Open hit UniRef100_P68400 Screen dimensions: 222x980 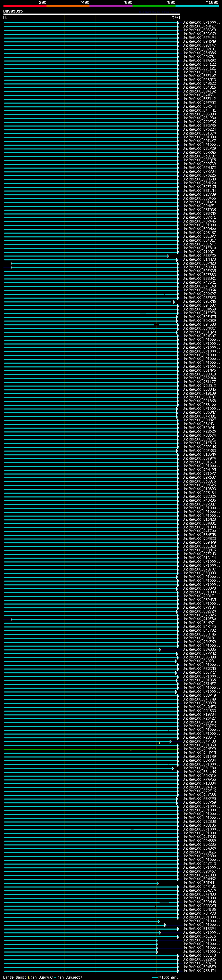tap(199, 405)
